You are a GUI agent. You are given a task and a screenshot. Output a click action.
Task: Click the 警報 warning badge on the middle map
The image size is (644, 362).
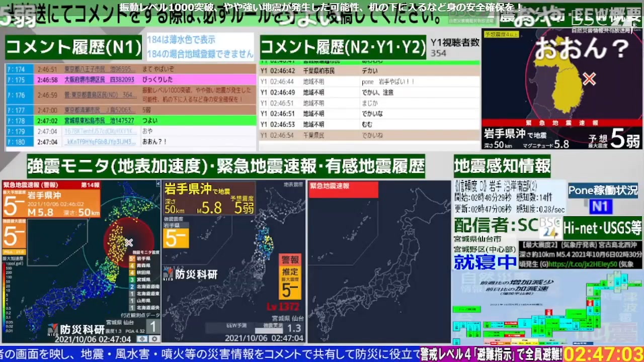[290, 260]
